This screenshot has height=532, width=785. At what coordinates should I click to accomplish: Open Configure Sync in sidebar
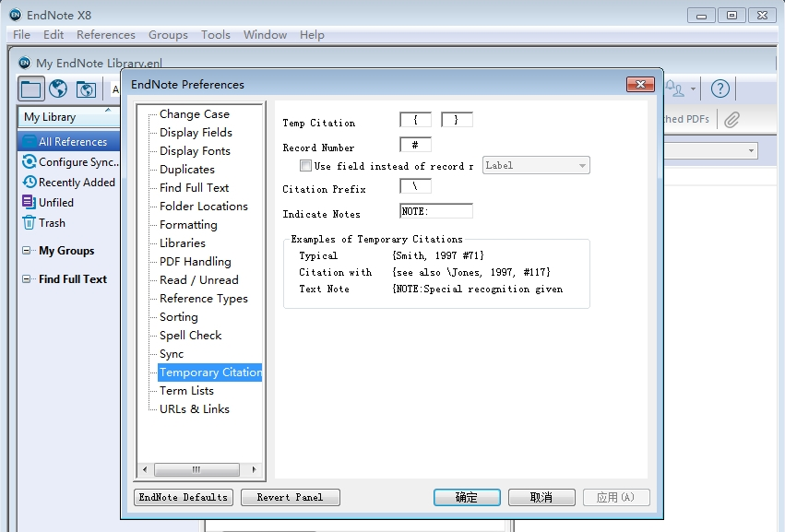pyautogui.click(x=70, y=162)
